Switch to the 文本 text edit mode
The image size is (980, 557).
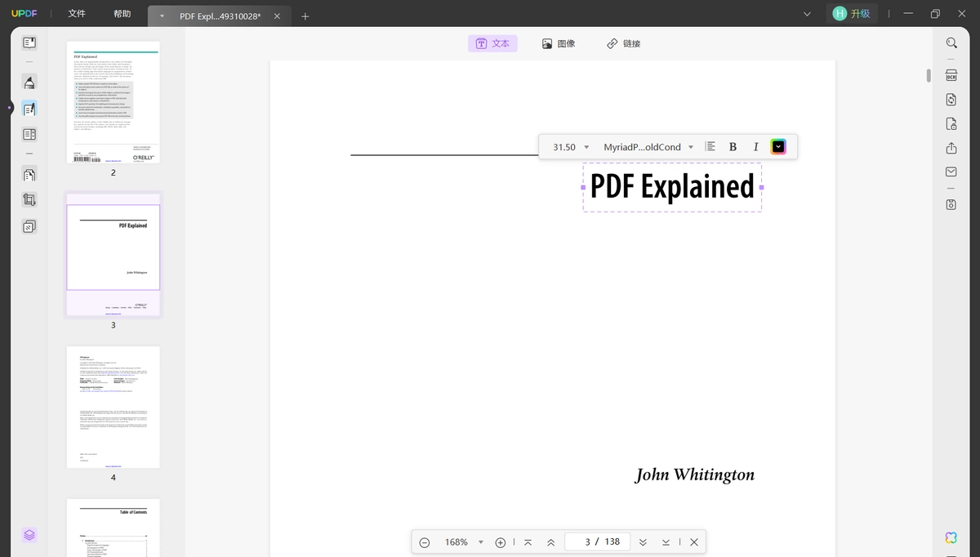(492, 43)
